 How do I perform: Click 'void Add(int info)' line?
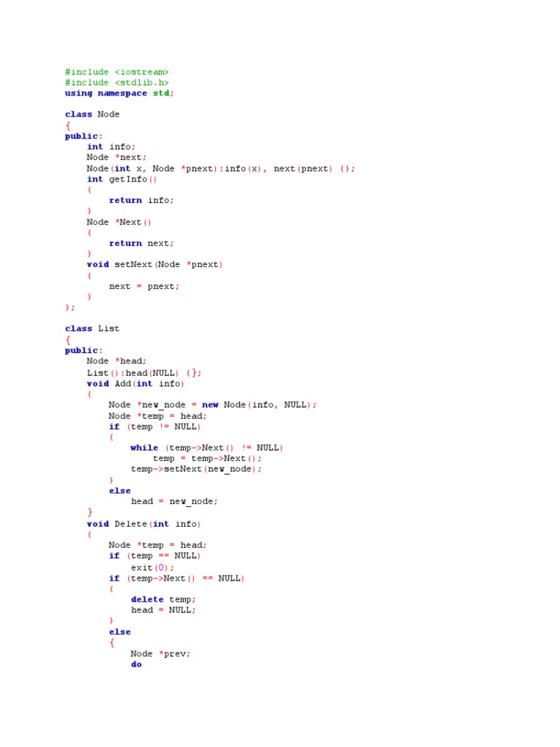pos(135,384)
